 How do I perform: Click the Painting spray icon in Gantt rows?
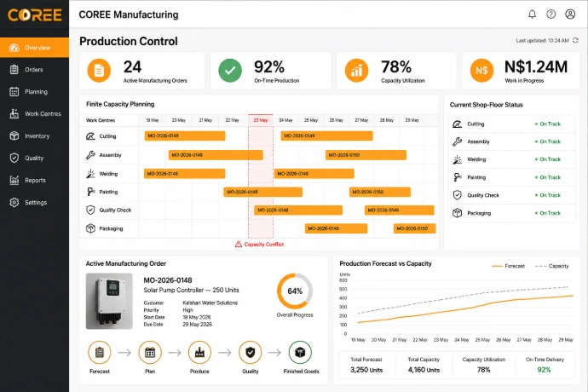tap(90, 192)
